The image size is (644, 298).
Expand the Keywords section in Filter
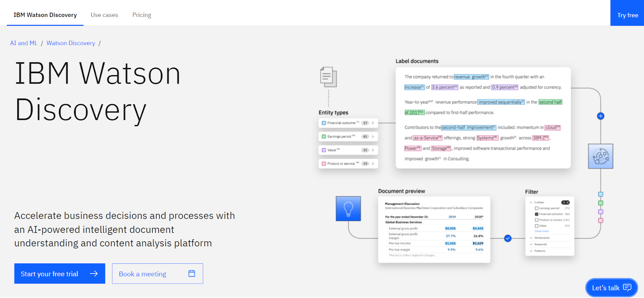click(x=531, y=244)
